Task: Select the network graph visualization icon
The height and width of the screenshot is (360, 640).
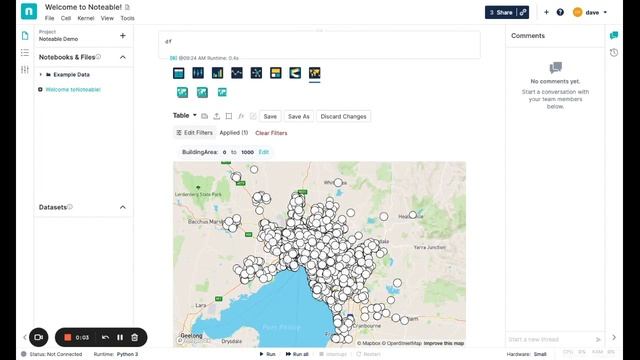Action: (x=256, y=73)
